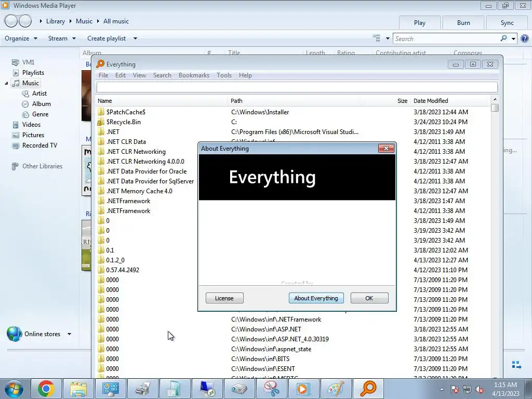Viewport: 532px width, 399px height.
Task: Open the View menu in Everything
Action: pos(139,75)
